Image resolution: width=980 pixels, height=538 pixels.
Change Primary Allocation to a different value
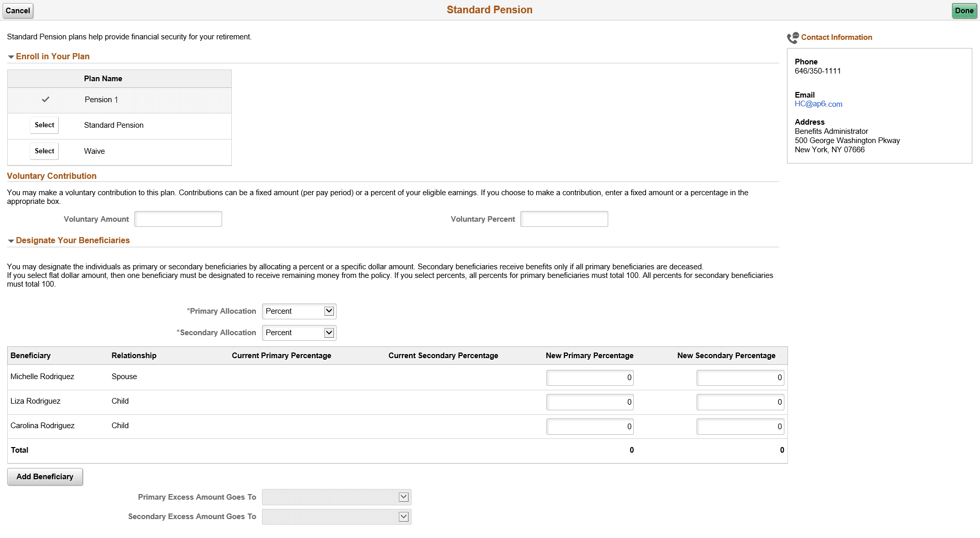pos(299,311)
